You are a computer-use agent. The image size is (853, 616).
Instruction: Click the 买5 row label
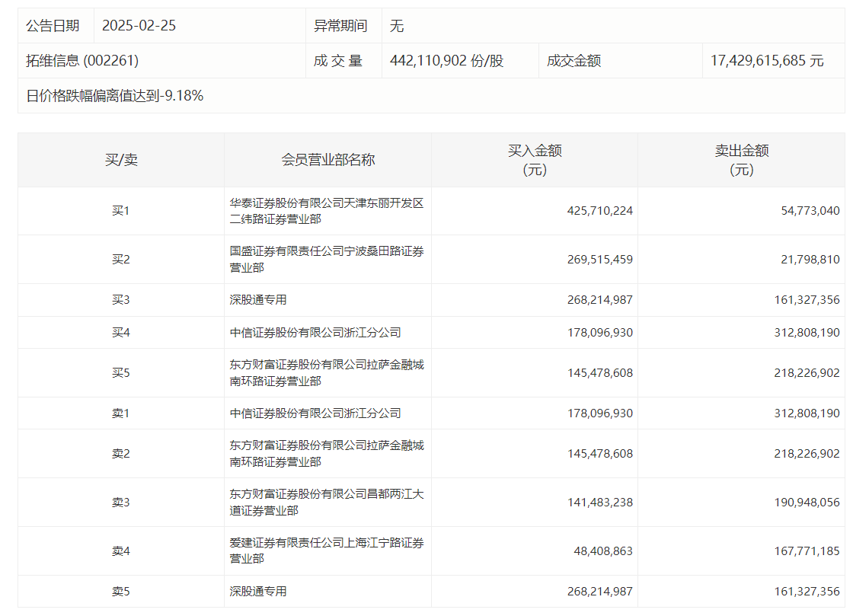121,373
